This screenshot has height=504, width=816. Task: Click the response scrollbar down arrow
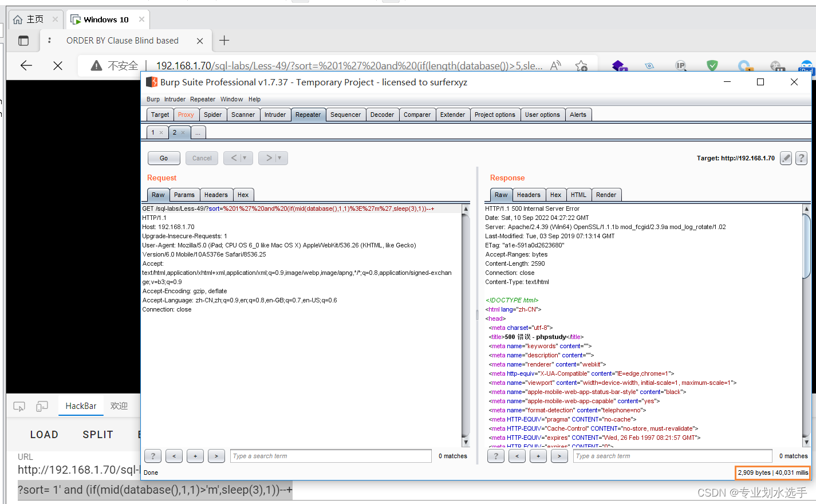(807, 442)
